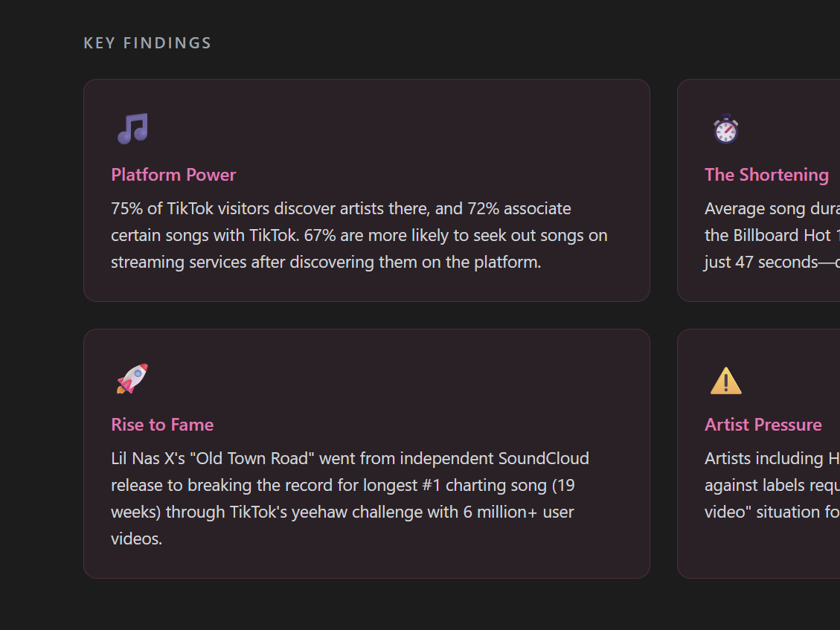The image size is (840, 630).
Task: Select the Platform Power heading
Action: (173, 175)
